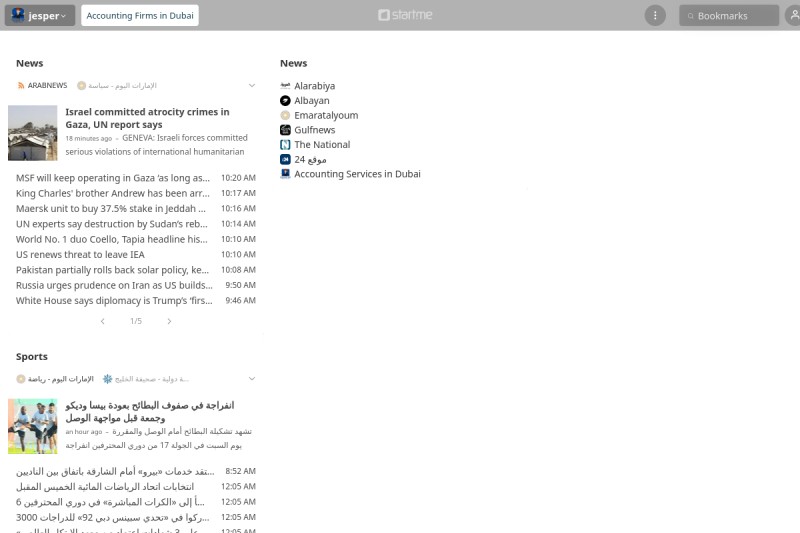Open headline Israel committed atrocity crimes in Gaza
800x533 pixels.
click(x=147, y=118)
